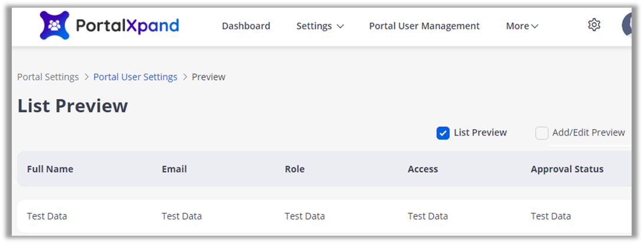Open the settings gear icon
The image size is (644, 244).
tap(594, 25)
